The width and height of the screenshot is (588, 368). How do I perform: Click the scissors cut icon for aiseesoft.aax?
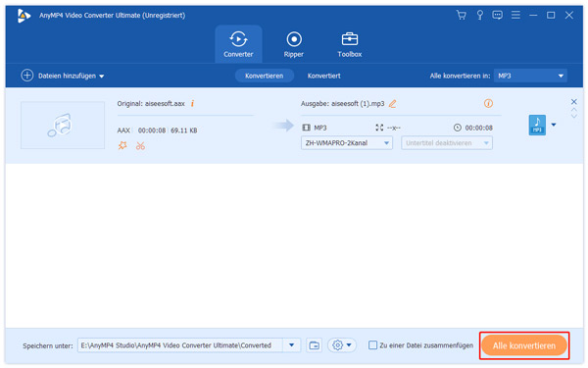[x=140, y=145]
